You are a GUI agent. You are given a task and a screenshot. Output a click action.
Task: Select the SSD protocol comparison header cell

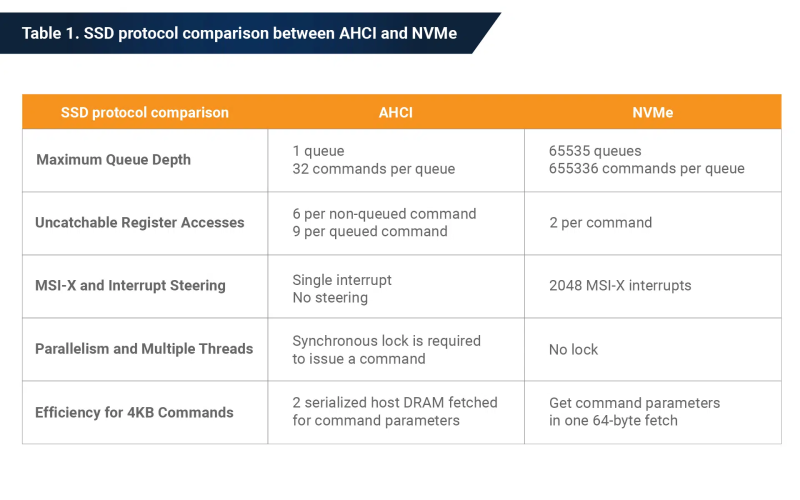(x=145, y=112)
